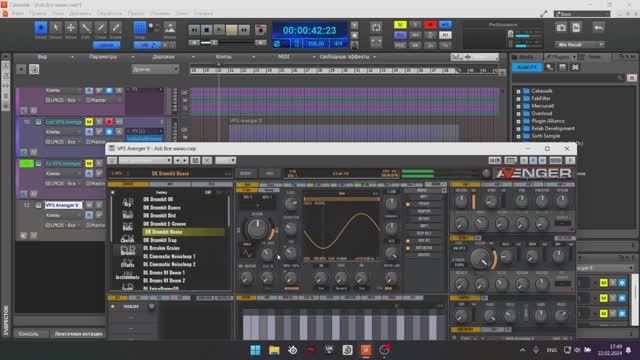Viewport: 640px width, 360px height.
Task: Choose the Effects preset category icon
Action: [127, 263]
